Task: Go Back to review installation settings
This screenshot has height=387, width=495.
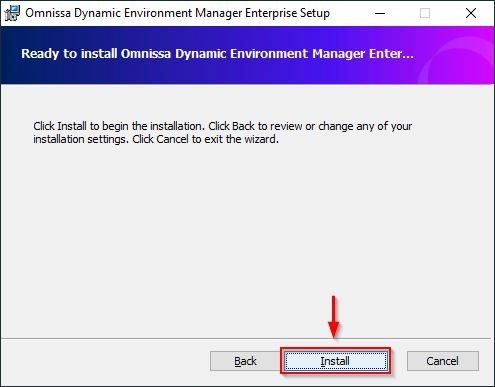Action: 245,361
